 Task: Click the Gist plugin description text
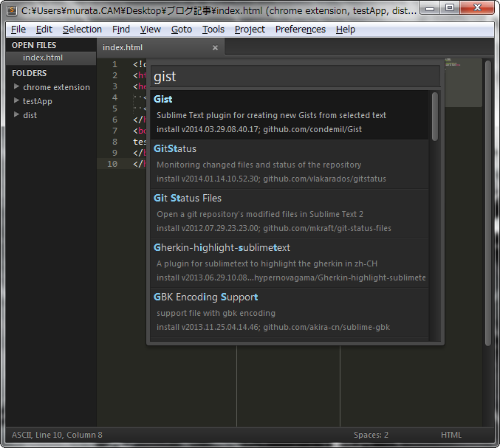(x=271, y=115)
